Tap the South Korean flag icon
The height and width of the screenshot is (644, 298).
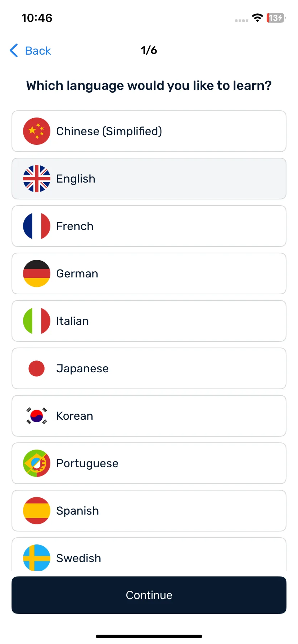pyautogui.click(x=37, y=416)
